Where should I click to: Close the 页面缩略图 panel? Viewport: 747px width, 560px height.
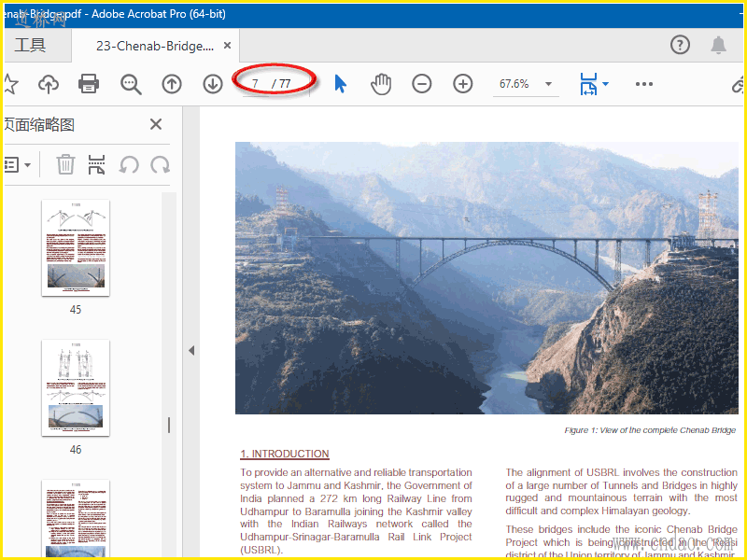pyautogui.click(x=156, y=124)
